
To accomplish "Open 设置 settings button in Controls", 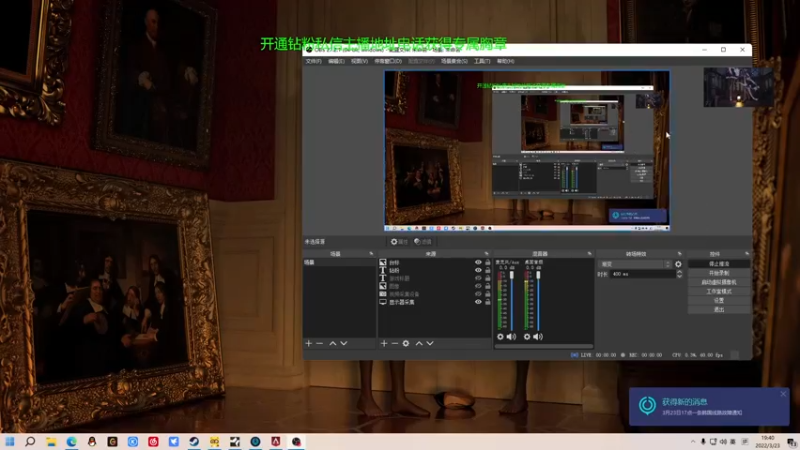I will coord(719,301).
